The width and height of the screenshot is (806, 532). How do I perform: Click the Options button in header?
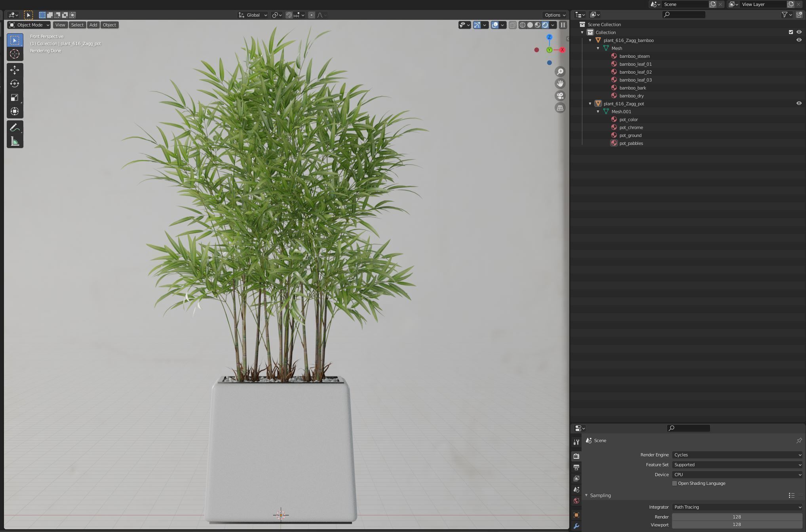click(x=555, y=15)
